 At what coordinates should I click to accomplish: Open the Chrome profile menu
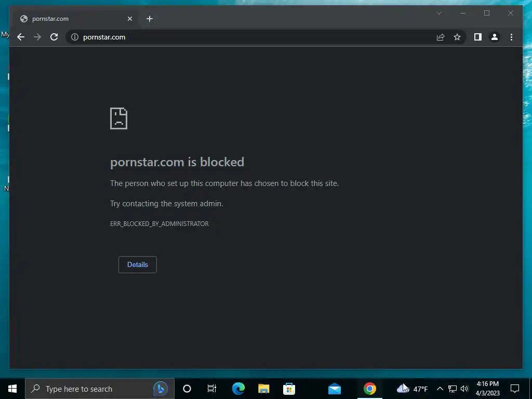pyautogui.click(x=495, y=37)
